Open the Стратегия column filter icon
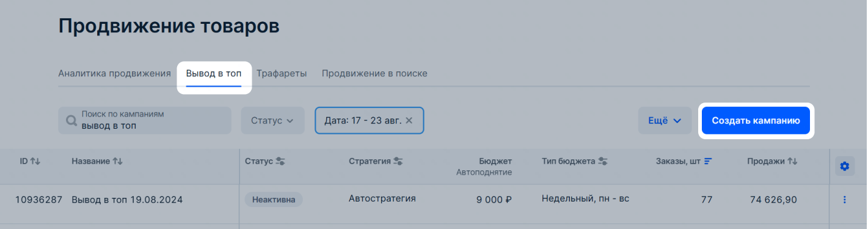The height and width of the screenshot is (229, 868). [398, 161]
